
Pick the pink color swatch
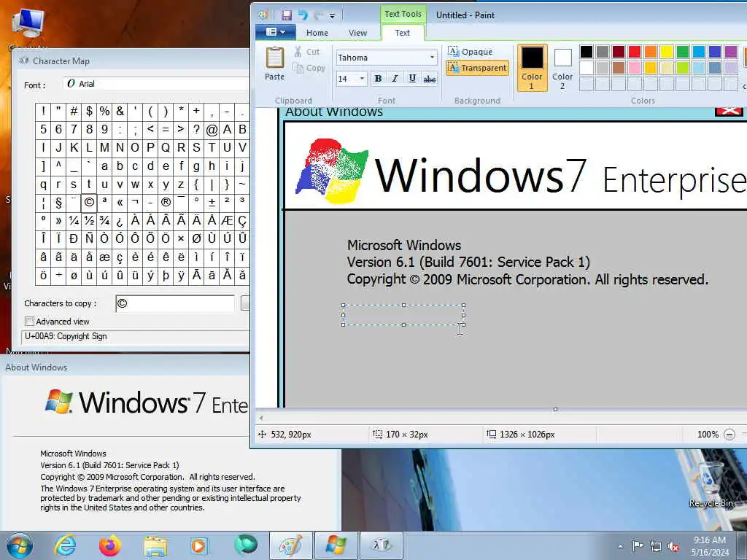635,68
